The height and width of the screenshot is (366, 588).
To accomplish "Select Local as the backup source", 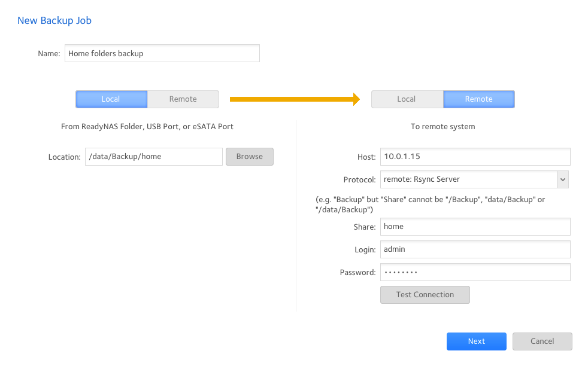I will [111, 99].
